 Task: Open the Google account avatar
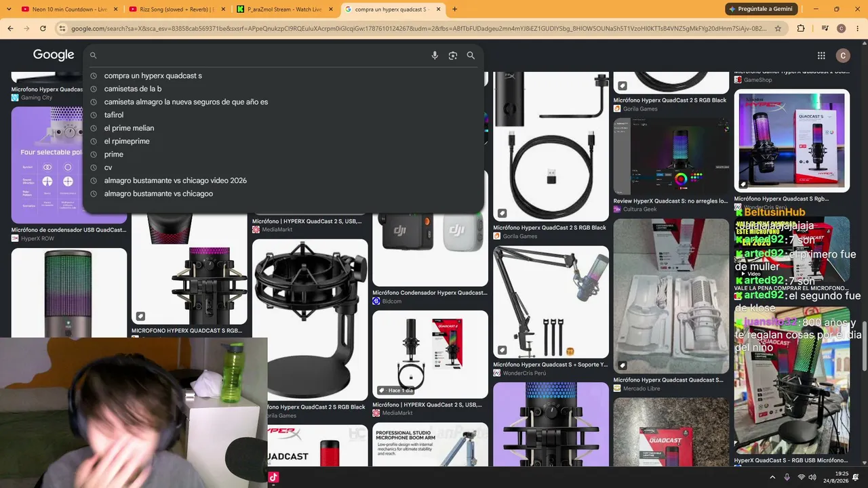843,56
